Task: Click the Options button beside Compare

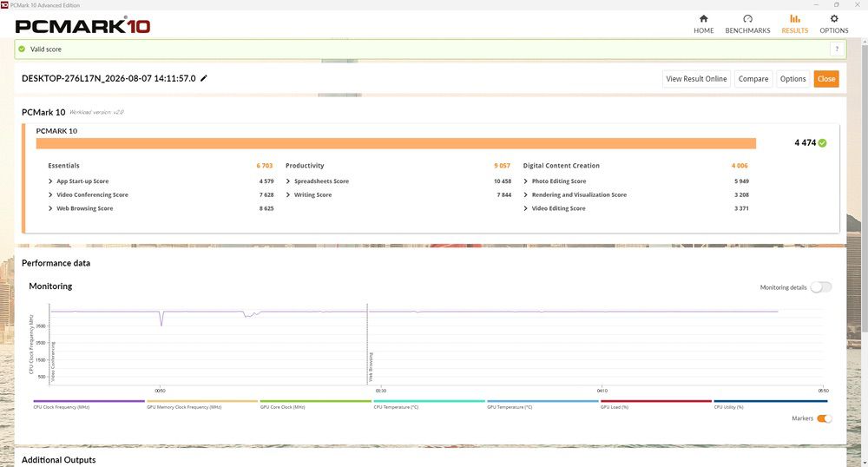Action: (x=792, y=79)
